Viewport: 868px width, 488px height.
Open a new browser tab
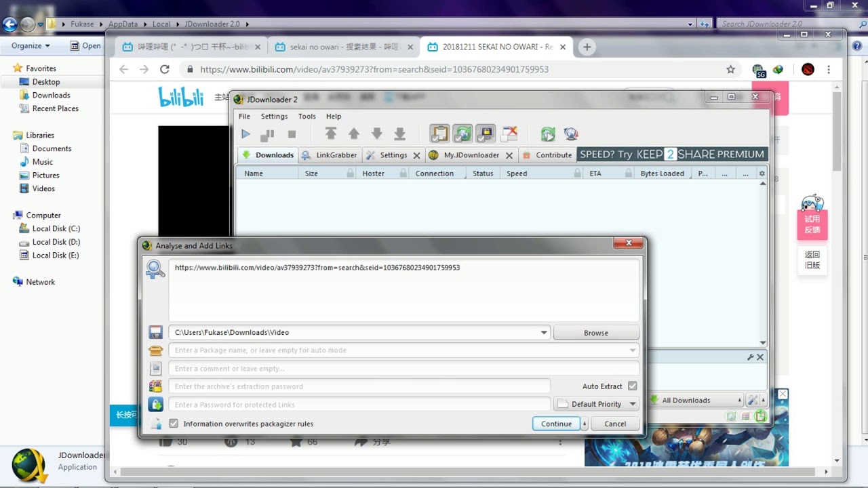click(587, 47)
